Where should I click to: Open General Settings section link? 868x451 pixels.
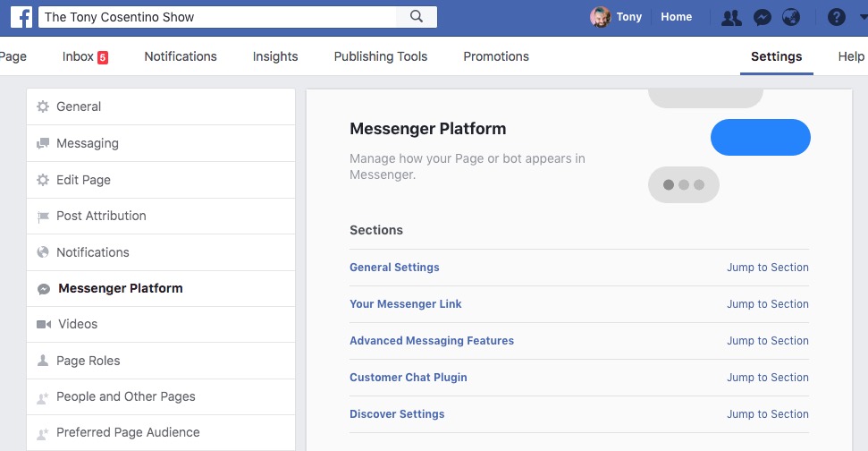394,267
